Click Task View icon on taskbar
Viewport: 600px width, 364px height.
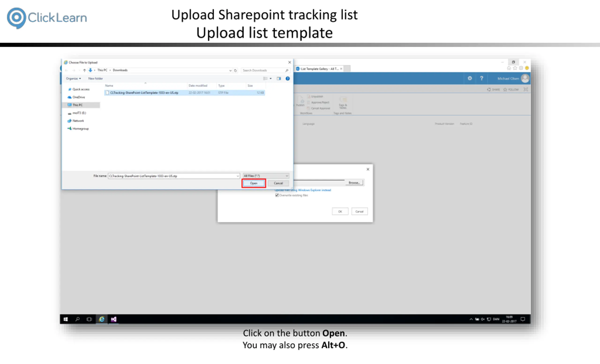pyautogui.click(x=89, y=319)
